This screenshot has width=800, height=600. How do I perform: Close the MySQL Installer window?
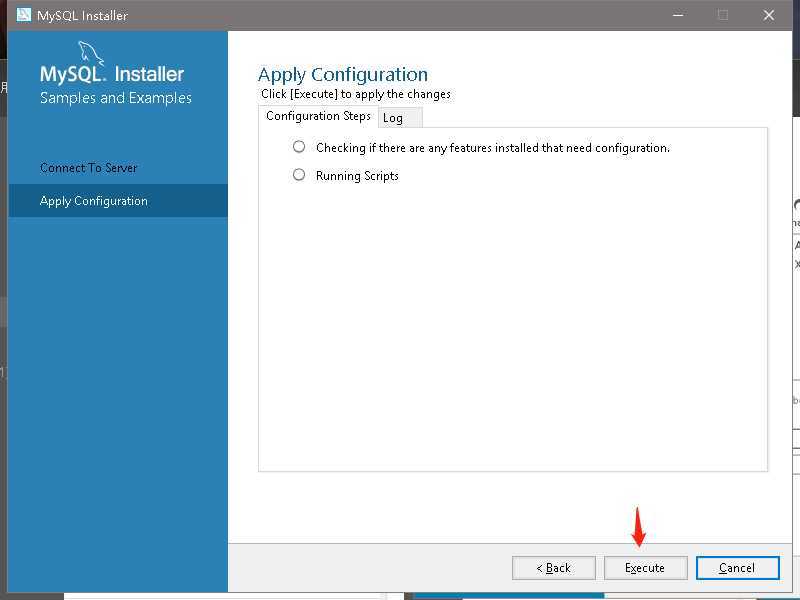click(x=769, y=15)
